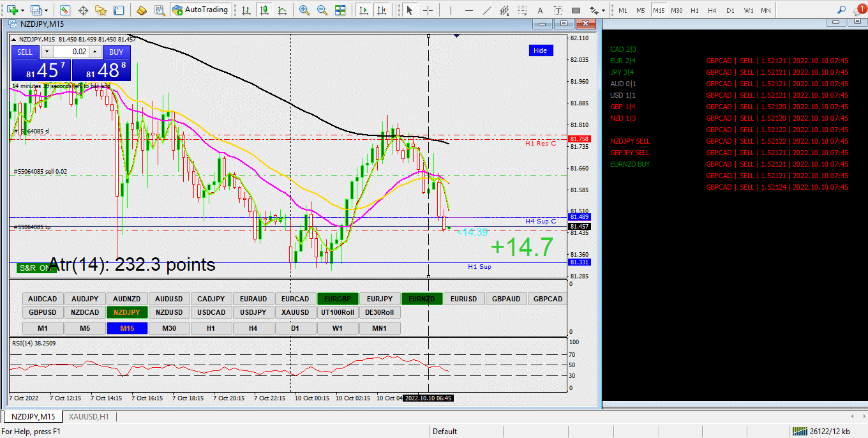The width and height of the screenshot is (868, 438).
Task: Toggle the S&R ON indicator button
Action: (x=36, y=268)
